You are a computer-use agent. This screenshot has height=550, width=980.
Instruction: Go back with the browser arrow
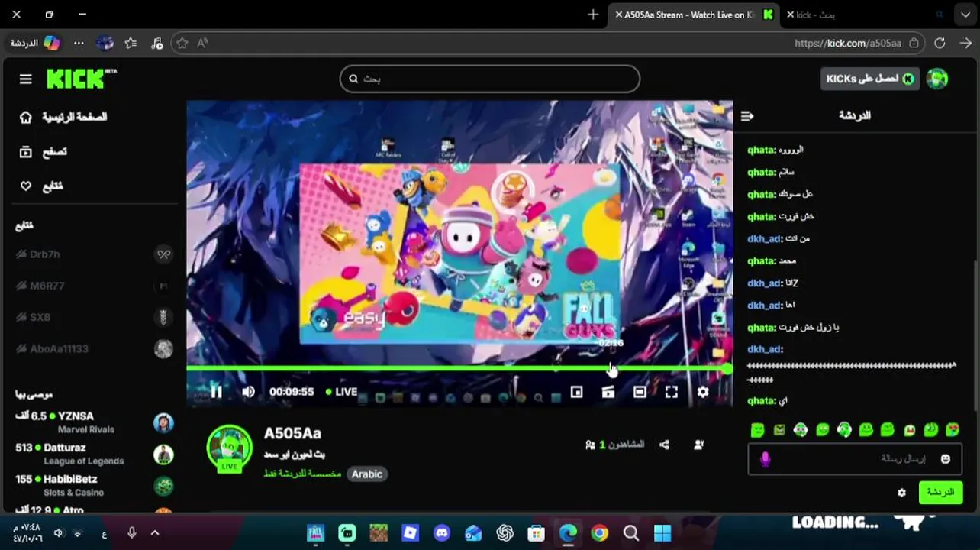[965, 44]
